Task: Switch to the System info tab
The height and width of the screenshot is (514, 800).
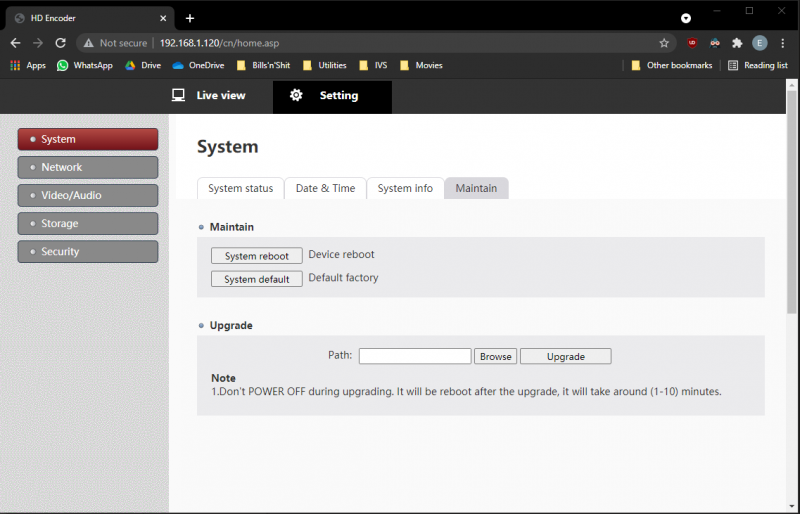Action: click(405, 188)
